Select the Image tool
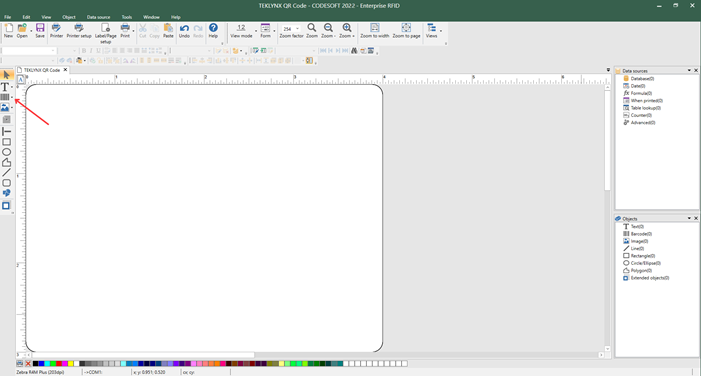701x376 pixels. click(x=5, y=107)
